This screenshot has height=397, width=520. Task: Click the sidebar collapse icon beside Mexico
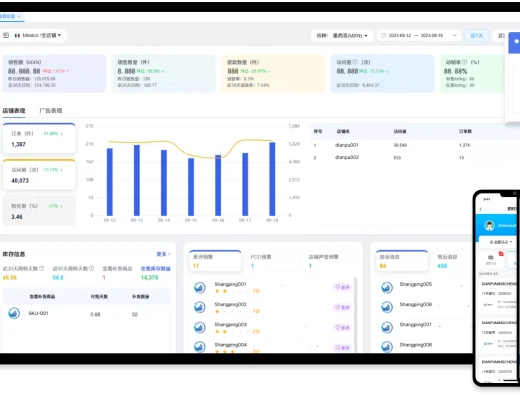click(x=6, y=35)
